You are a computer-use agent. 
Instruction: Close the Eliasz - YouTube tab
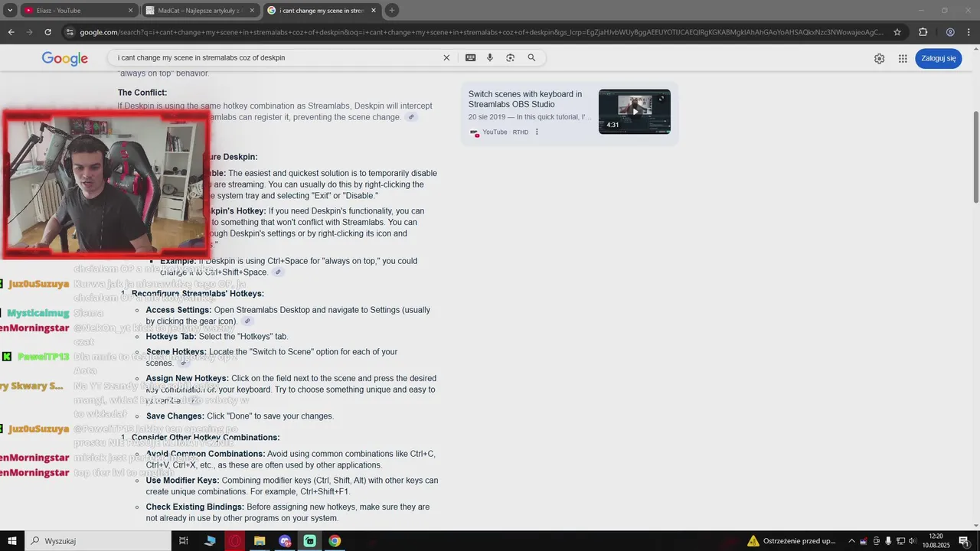pos(130,11)
